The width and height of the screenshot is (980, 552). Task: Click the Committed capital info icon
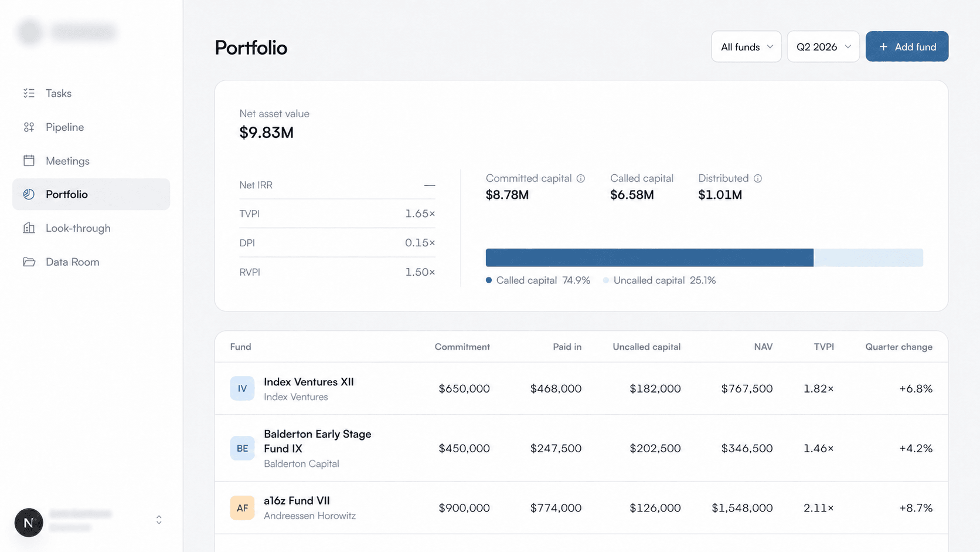581,178
